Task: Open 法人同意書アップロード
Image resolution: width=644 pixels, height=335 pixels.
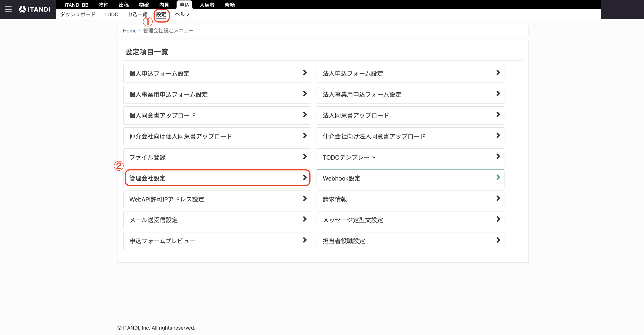Action: (410, 115)
